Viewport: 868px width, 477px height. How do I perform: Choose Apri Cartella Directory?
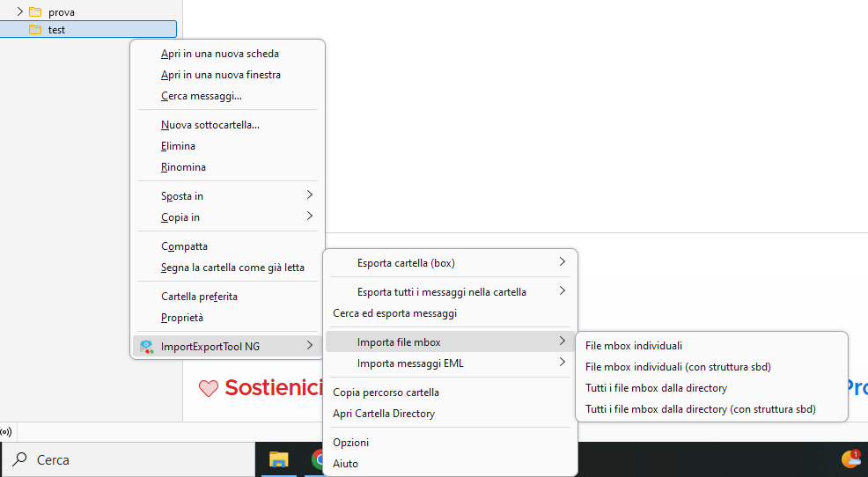[450, 414]
